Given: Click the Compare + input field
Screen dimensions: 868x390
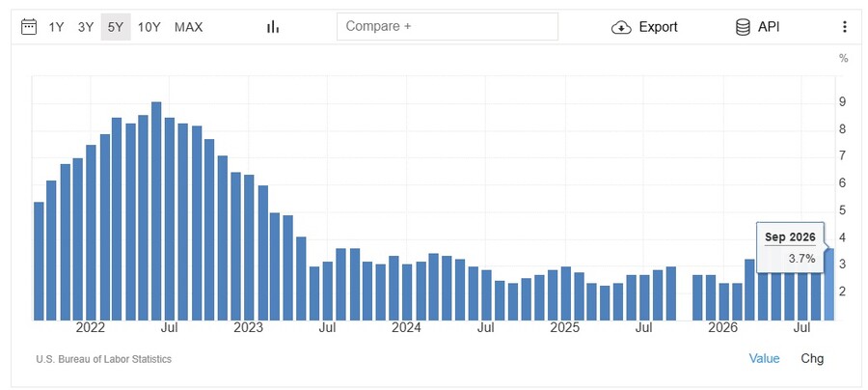Looking at the screenshot, I should point(448,26).
